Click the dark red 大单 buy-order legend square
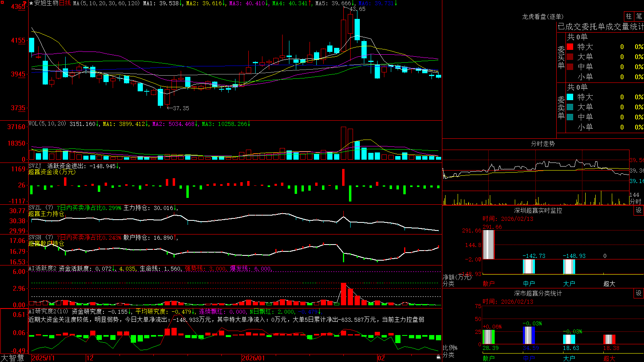Image resolution: width=644 pixels, height=362 pixels. (x=570, y=57)
